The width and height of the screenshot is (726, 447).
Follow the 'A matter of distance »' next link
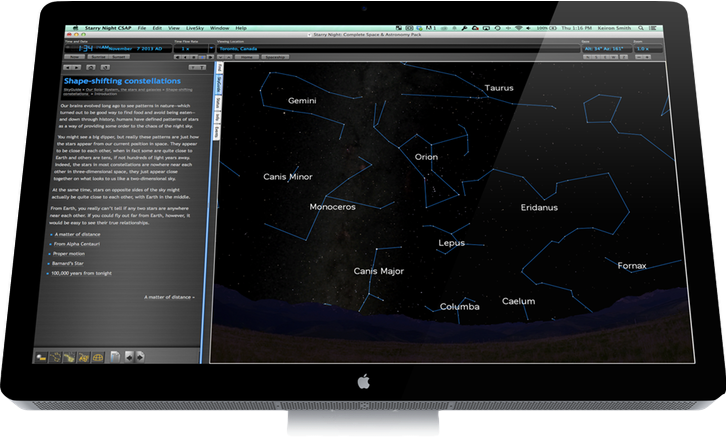pyautogui.click(x=169, y=297)
